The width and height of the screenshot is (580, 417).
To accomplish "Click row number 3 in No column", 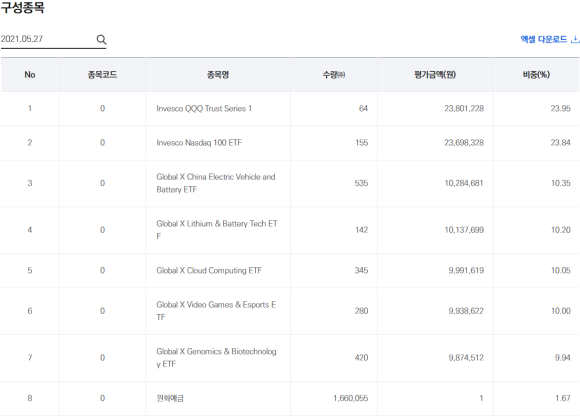I will pos(30,183).
